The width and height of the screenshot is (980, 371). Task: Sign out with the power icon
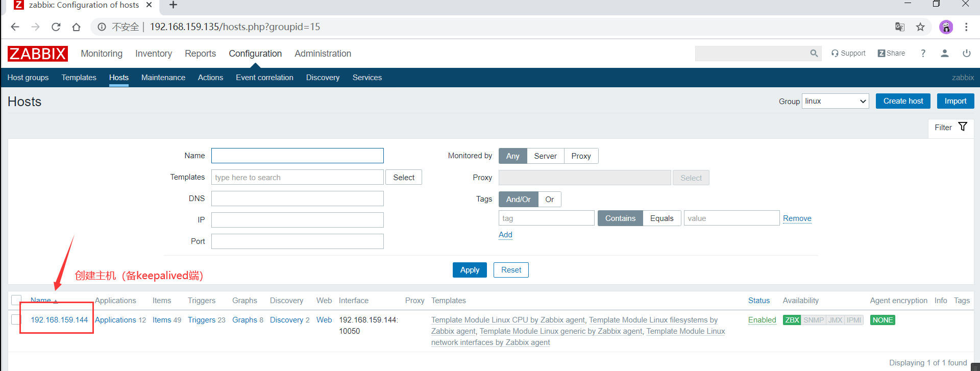(x=966, y=53)
